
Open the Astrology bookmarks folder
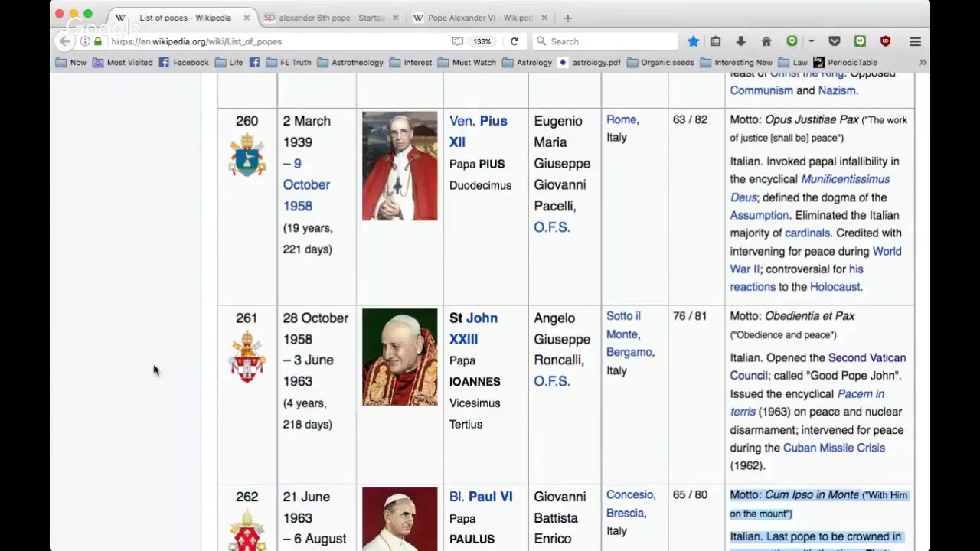527,63
